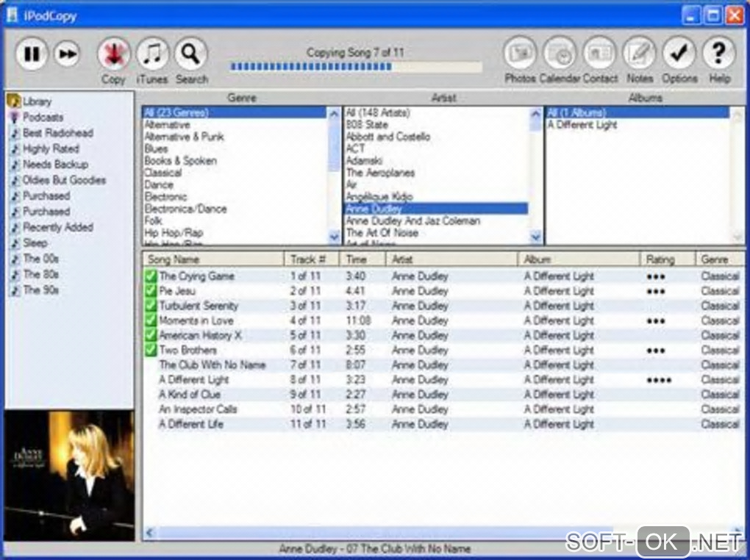Toggle checkbox for Pie Jesu
This screenshot has width=750, height=560.
[x=151, y=291]
